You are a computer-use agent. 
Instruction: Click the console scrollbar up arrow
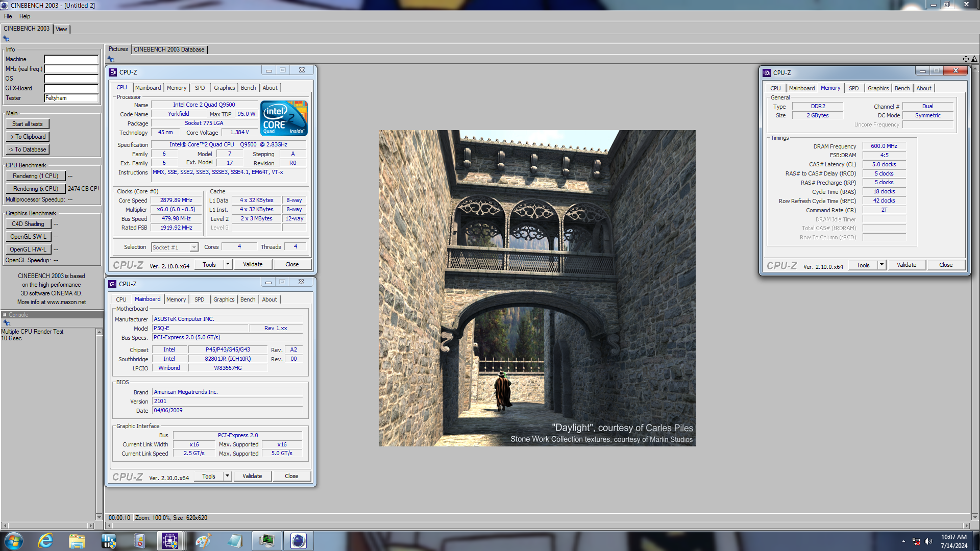point(99,332)
